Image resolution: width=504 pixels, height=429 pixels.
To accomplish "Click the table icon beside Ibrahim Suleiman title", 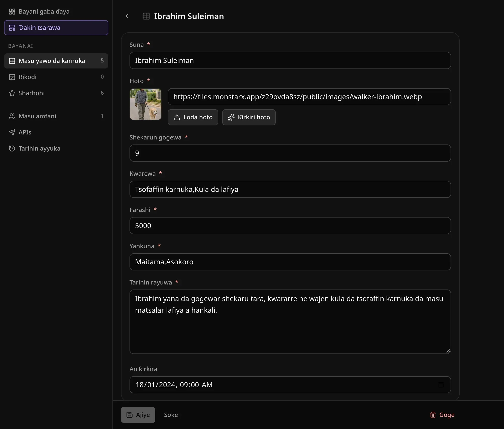I will tap(146, 16).
